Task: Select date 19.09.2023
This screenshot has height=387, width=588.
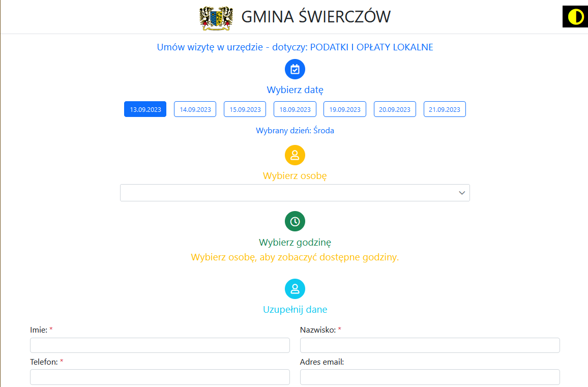Action: 345,109
